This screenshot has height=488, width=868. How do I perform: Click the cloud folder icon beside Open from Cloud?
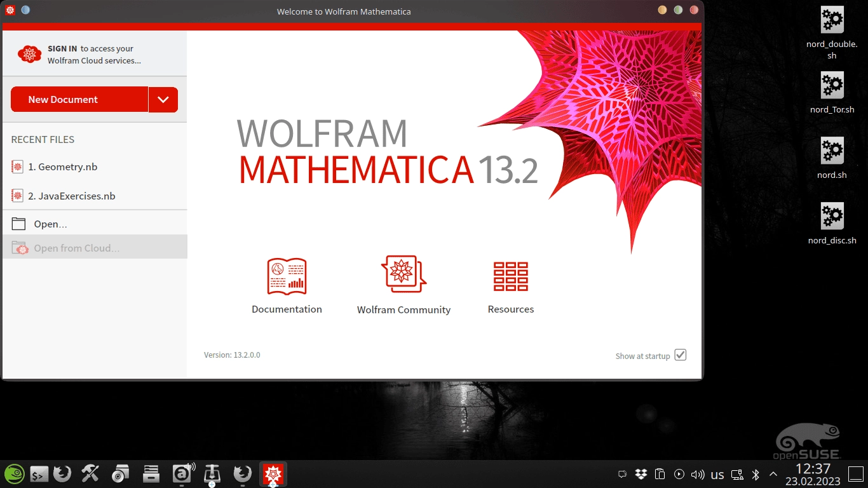(x=20, y=248)
